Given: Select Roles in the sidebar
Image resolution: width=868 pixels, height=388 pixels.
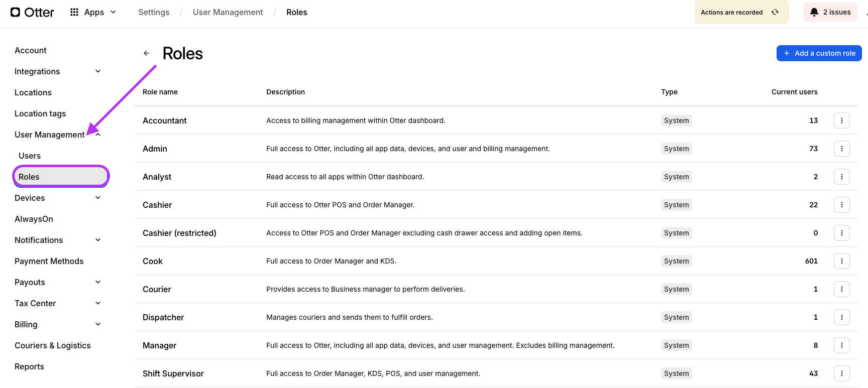Looking at the screenshot, I should click(61, 177).
